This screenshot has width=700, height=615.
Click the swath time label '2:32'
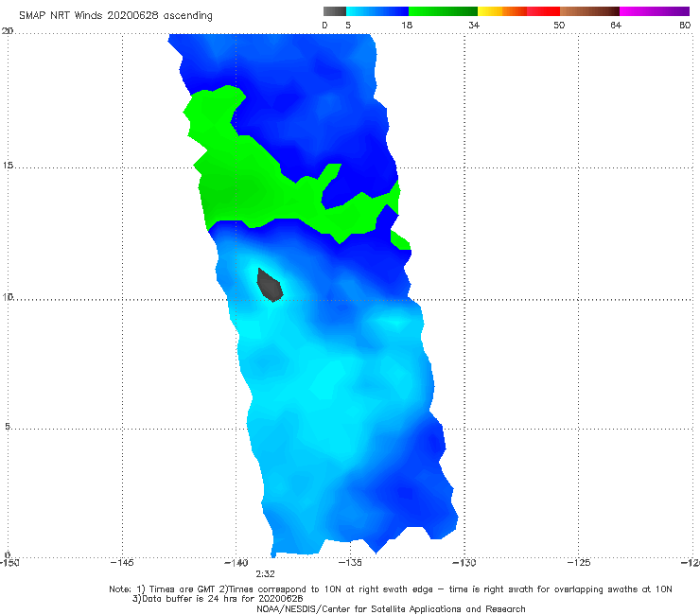tap(265, 574)
